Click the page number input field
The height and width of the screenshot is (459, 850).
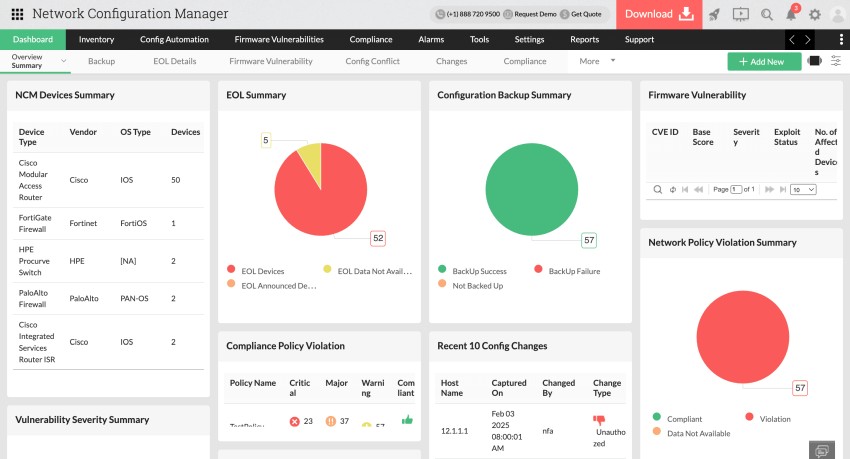tap(736, 189)
